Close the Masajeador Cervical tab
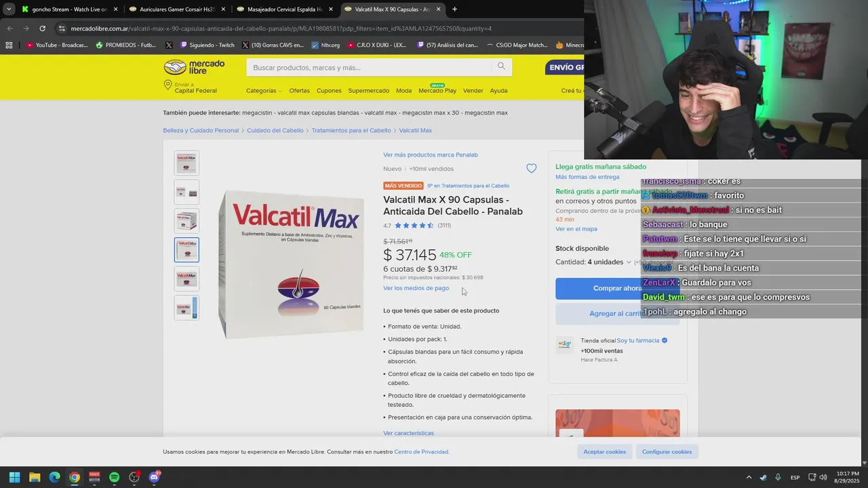 331,9
